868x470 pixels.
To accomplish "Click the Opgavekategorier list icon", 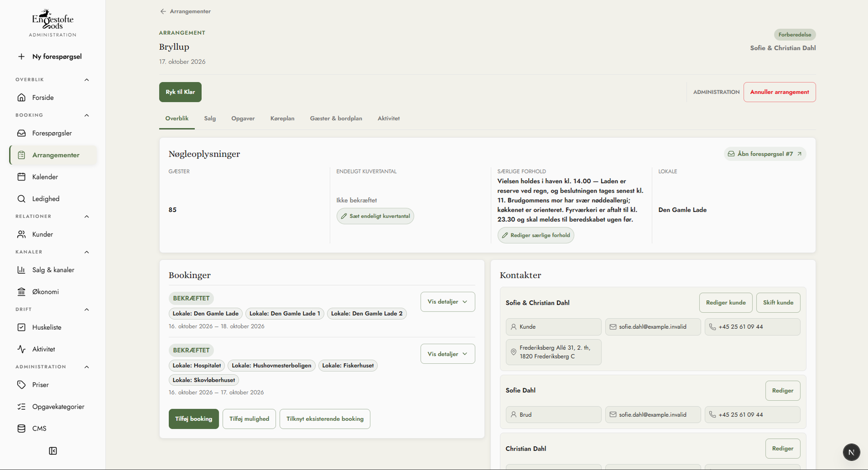I will click(21, 407).
